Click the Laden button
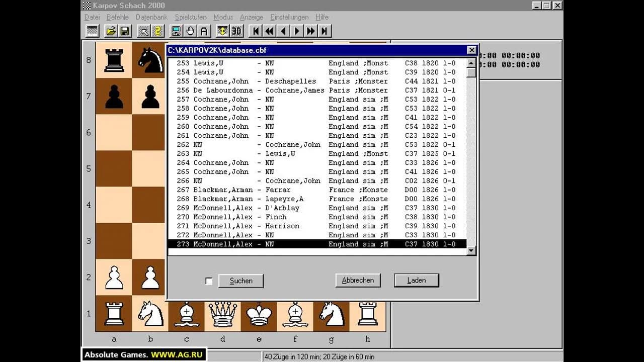Image resolution: width=644 pixels, height=362 pixels. 417,280
